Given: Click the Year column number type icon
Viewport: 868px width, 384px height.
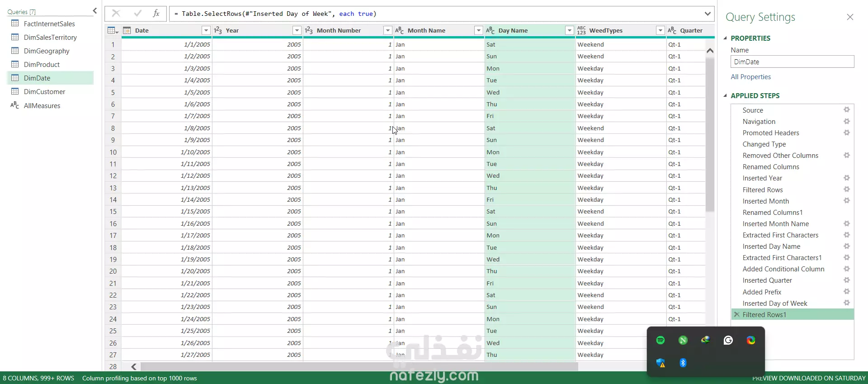Looking at the screenshot, I should 218,30.
